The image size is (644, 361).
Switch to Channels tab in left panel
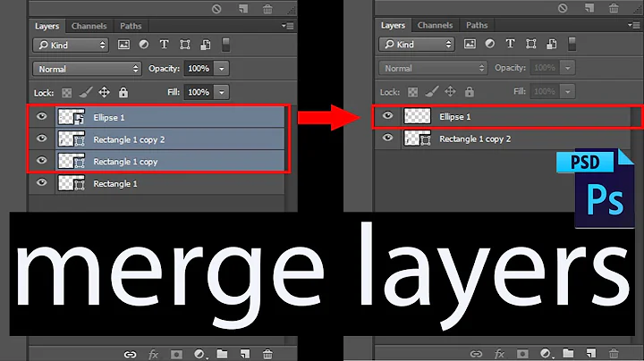click(x=89, y=26)
